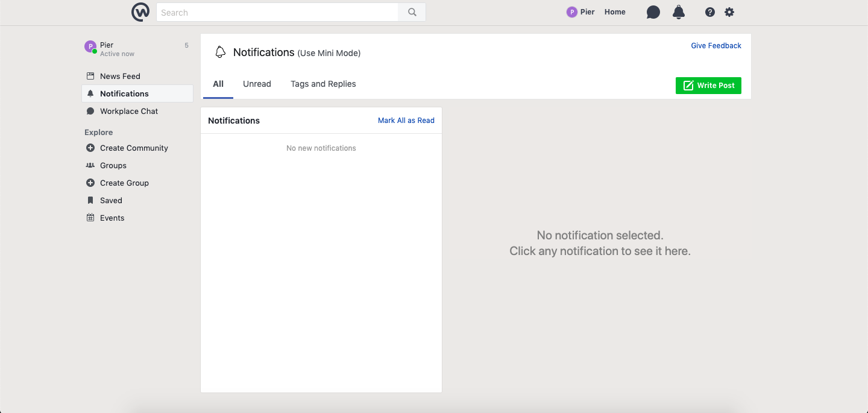Image resolution: width=868 pixels, height=413 pixels.
Task: Open the notifications bell in top bar
Action: pyautogui.click(x=679, y=12)
